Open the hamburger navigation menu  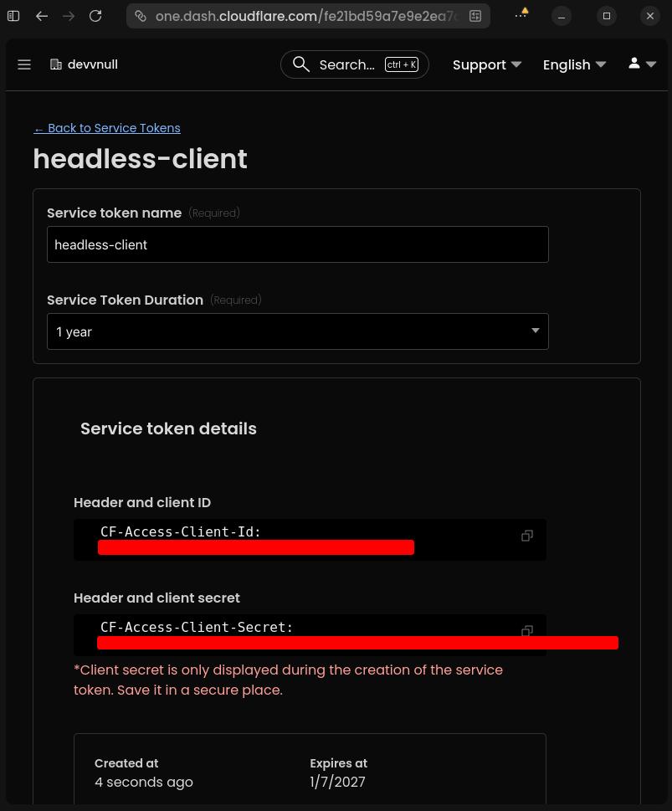coord(23,64)
